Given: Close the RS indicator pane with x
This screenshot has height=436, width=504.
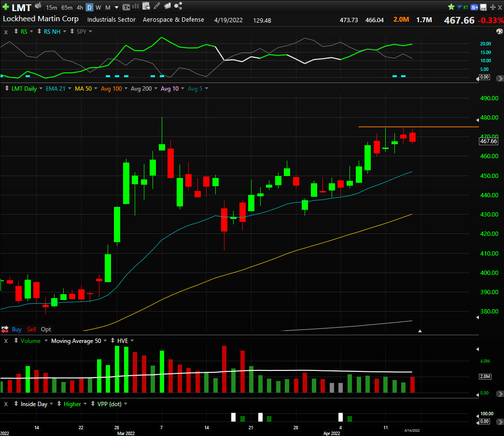Looking at the screenshot, I should (6, 32).
